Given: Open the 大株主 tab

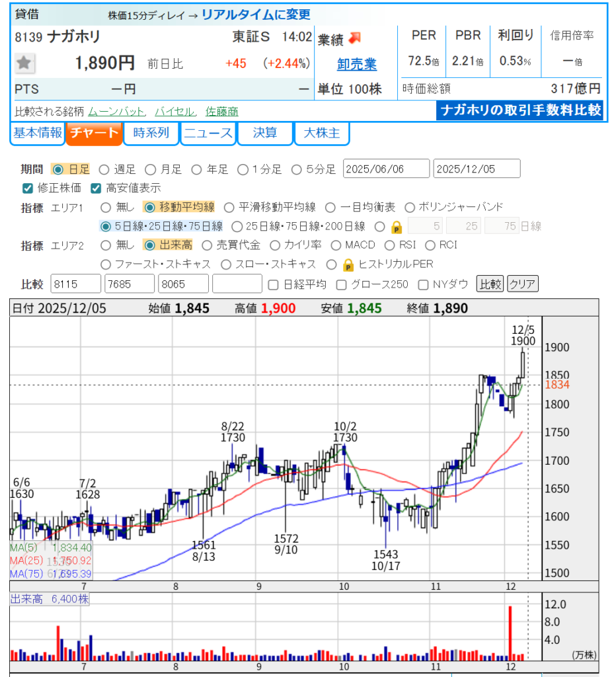Looking at the screenshot, I should 322,133.
